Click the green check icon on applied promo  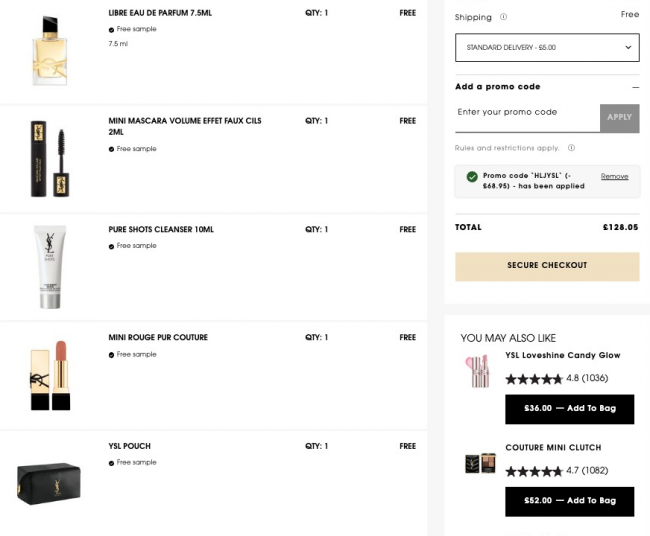click(x=472, y=177)
